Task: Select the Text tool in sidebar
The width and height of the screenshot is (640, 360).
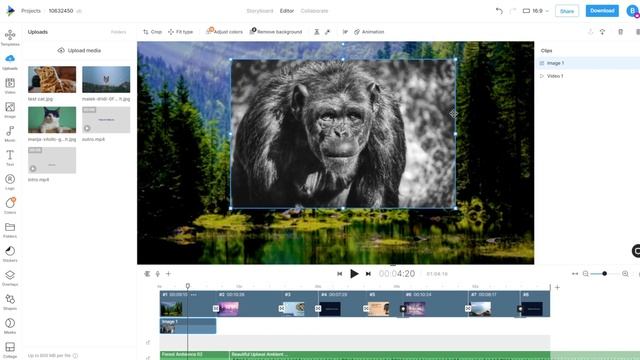Action: (x=10, y=158)
